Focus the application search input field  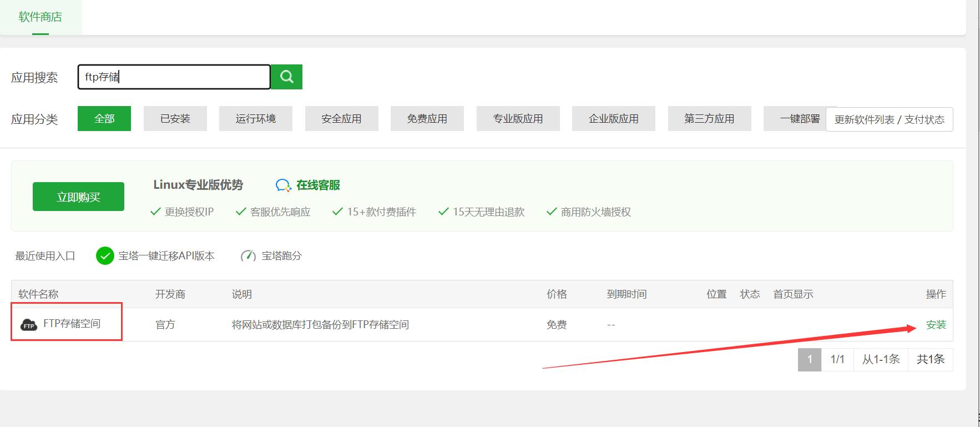[x=174, y=77]
